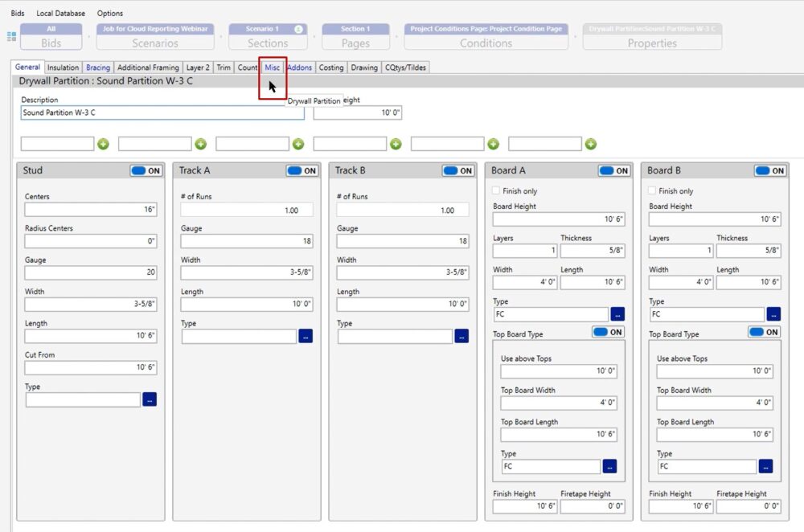
Task: Navigate to Conditions breadcrumb step
Action: (486, 37)
